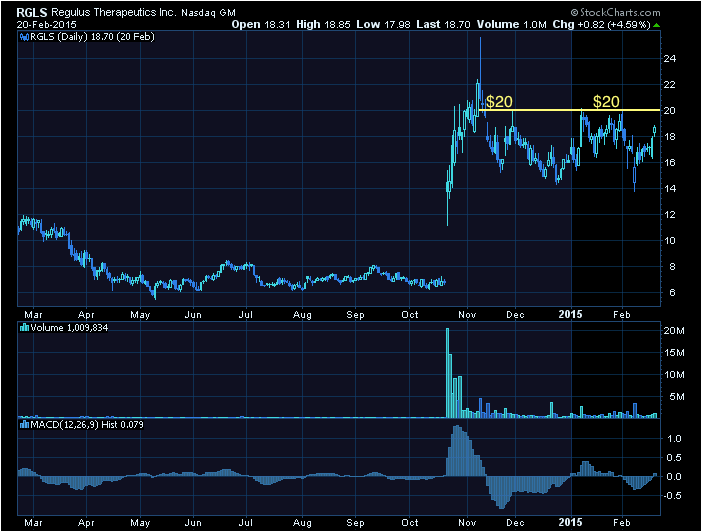Click the 8 price axis label
702x532 pixels.
pyautogui.click(x=672, y=266)
